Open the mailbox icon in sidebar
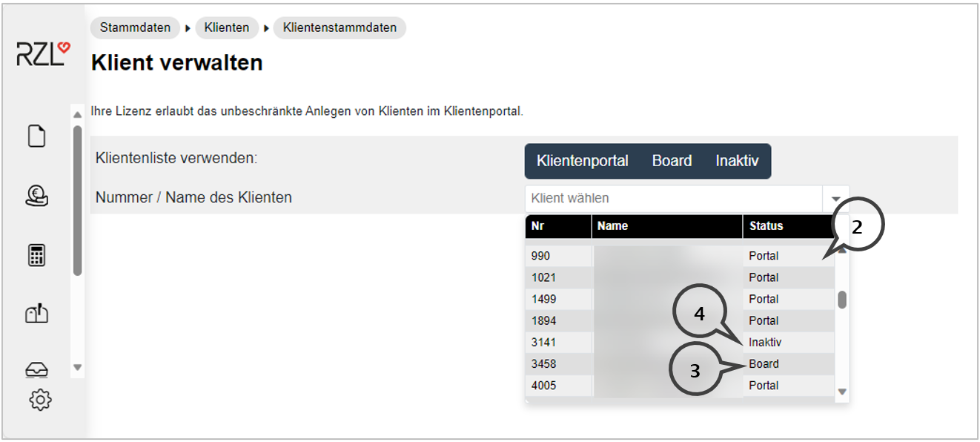This screenshot has height=442, width=980. 37,314
